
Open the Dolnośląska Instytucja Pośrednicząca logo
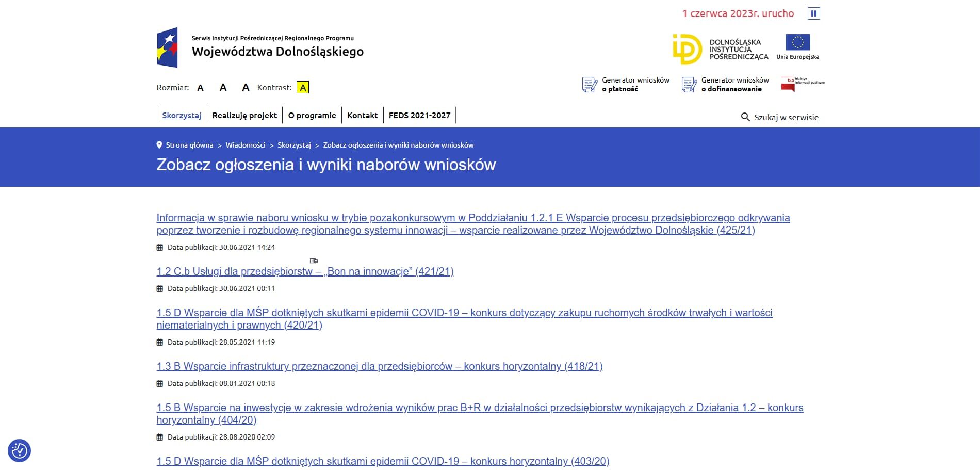(720, 49)
